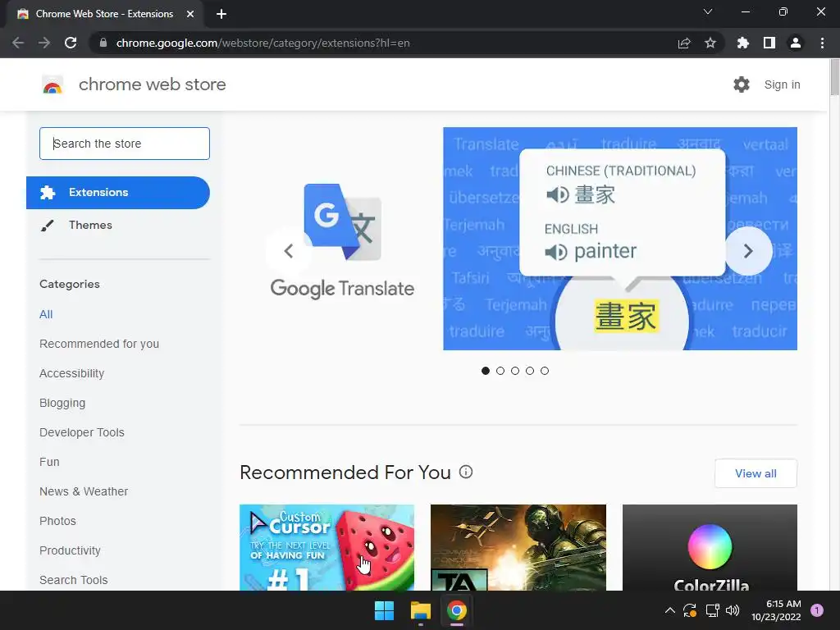Viewport: 840px width, 630px height.
Task: Reload the Chrome Web Store page
Action: 71,43
